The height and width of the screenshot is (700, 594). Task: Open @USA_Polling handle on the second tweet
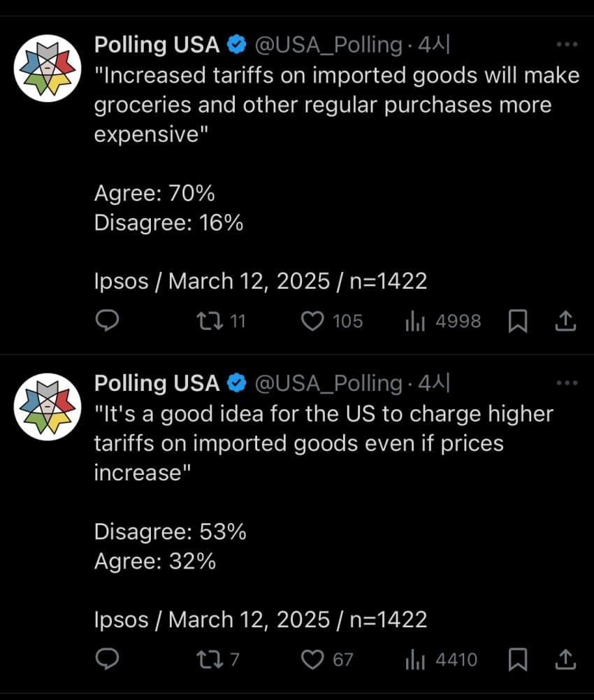(x=328, y=384)
